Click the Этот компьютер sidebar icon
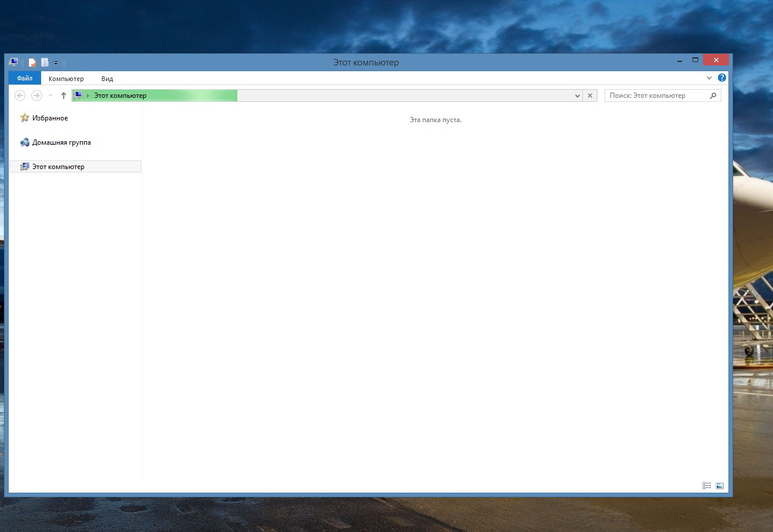 click(24, 167)
